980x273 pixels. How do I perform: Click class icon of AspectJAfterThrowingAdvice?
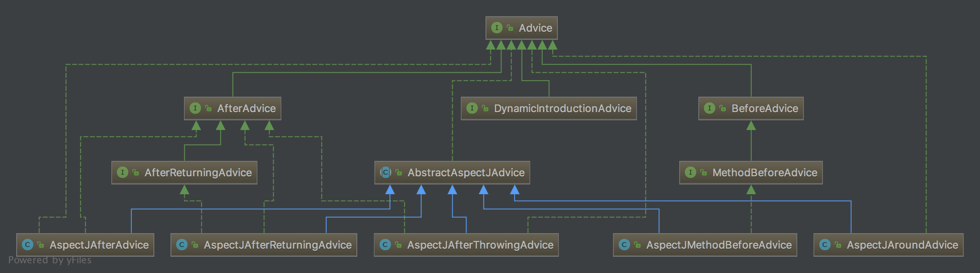[x=385, y=245]
